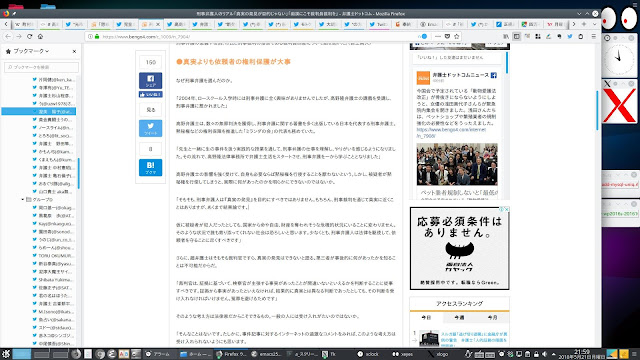Tweet this article
The height and width of the screenshot is (360, 640).
[151, 128]
